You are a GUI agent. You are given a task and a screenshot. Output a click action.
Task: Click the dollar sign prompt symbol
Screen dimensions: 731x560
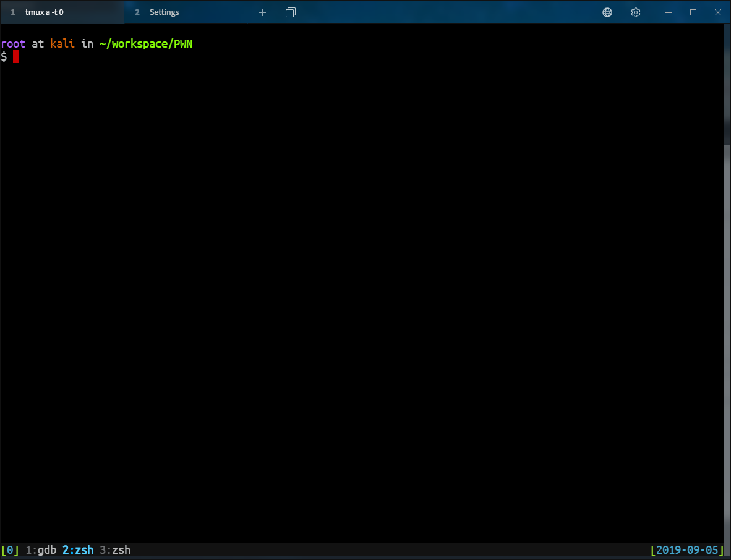(5, 56)
